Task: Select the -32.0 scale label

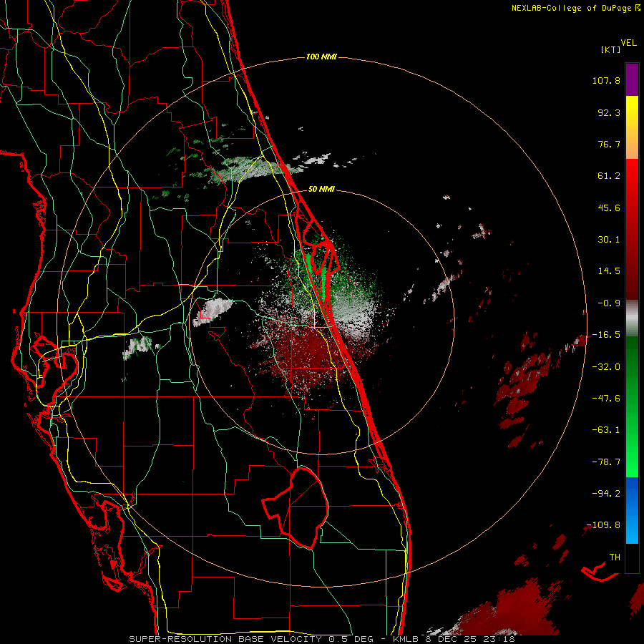Action: 606,367
